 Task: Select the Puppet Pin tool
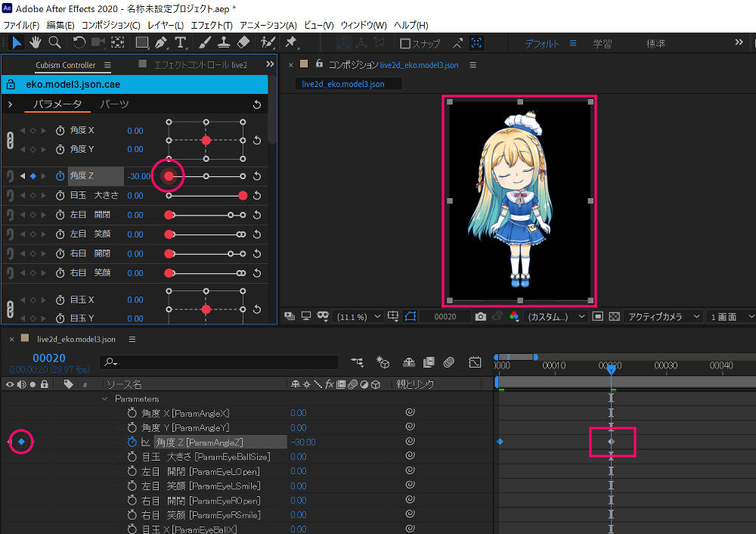pos(291,43)
